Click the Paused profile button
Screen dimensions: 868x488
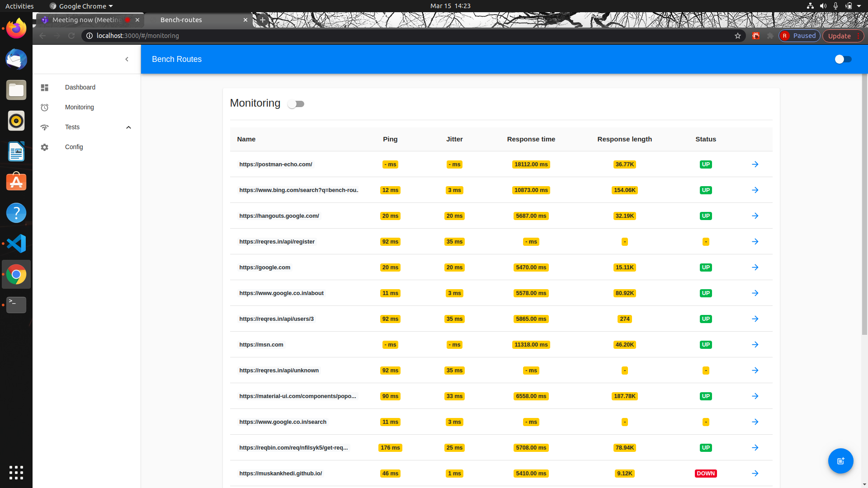click(x=799, y=36)
